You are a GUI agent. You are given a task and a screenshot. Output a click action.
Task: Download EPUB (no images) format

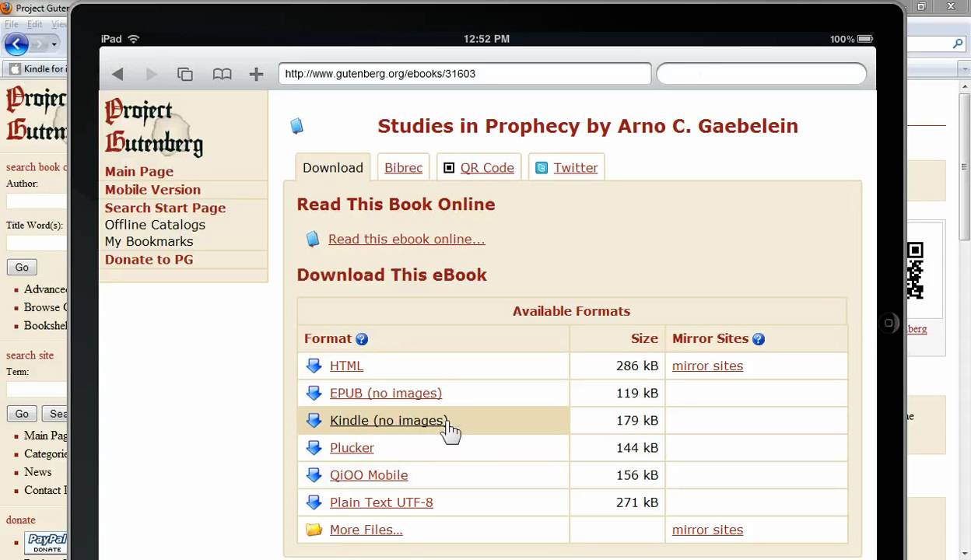click(385, 393)
